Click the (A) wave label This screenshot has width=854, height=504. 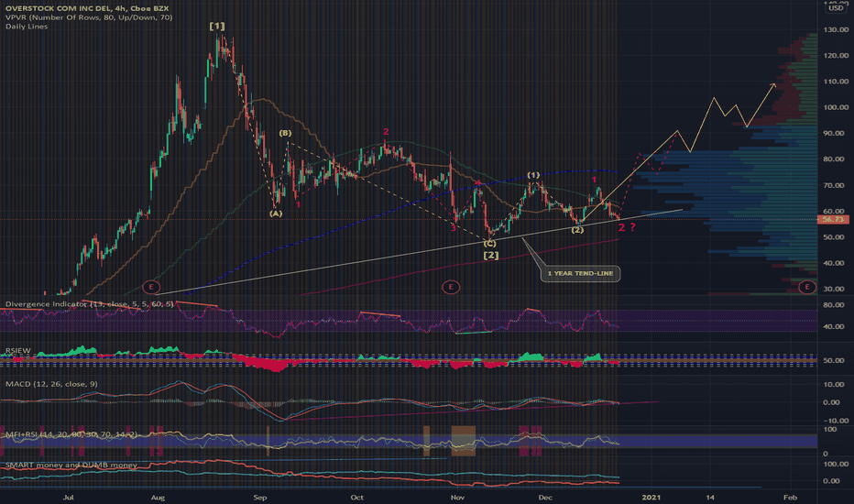(x=276, y=214)
